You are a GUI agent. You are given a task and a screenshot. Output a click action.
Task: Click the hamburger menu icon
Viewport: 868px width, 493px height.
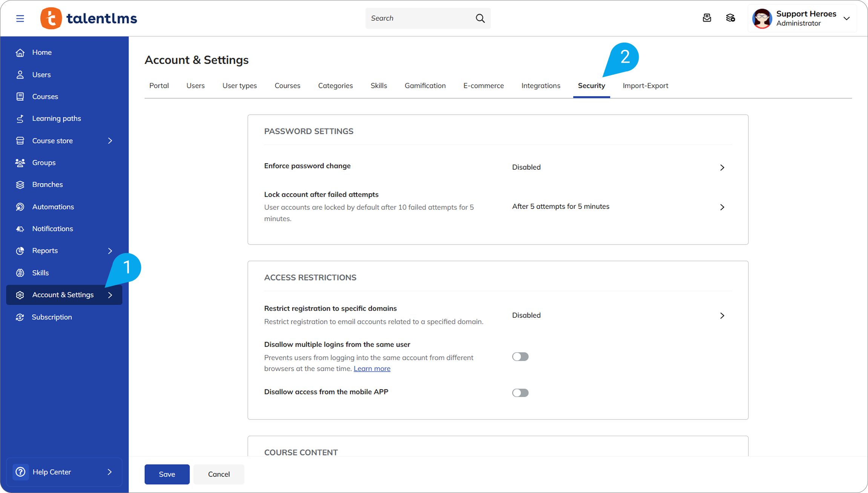click(20, 18)
